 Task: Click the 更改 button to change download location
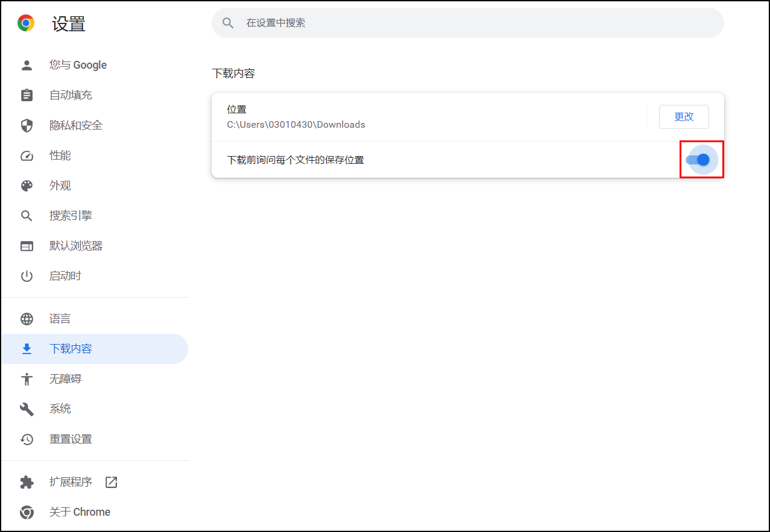[684, 116]
